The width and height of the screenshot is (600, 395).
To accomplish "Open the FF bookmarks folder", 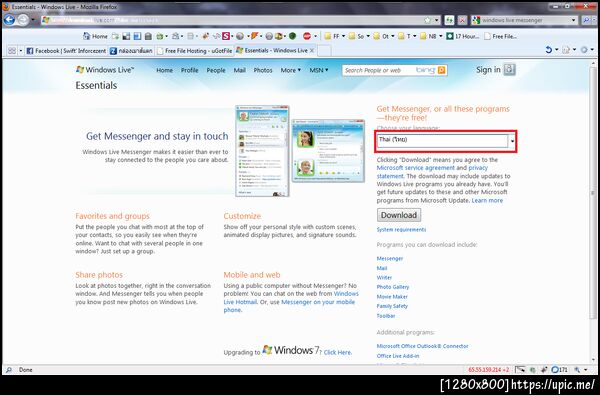I will click(x=334, y=36).
